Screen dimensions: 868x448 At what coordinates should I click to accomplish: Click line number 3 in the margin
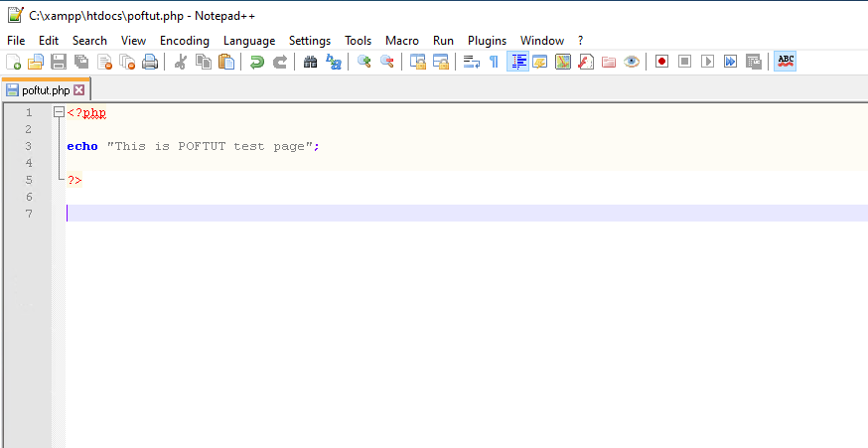[x=29, y=146]
